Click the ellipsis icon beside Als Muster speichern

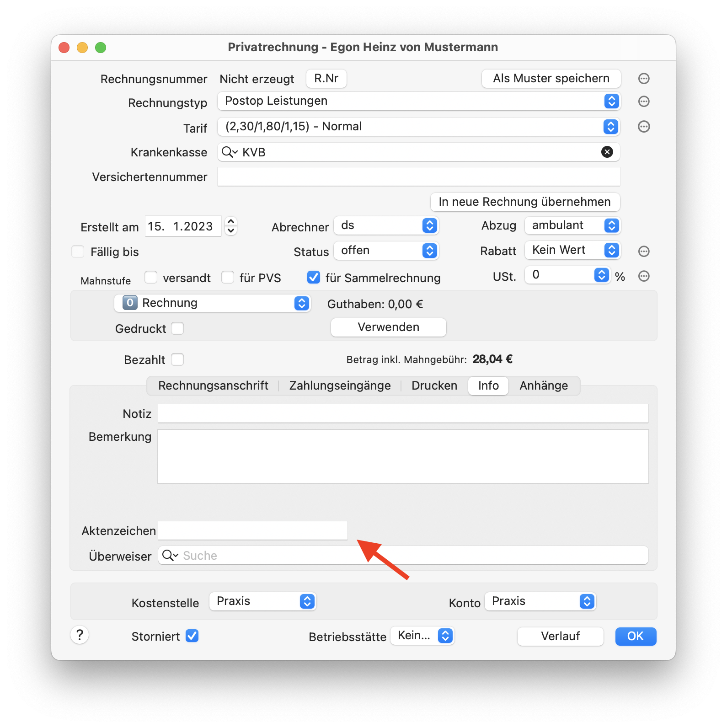coord(644,79)
